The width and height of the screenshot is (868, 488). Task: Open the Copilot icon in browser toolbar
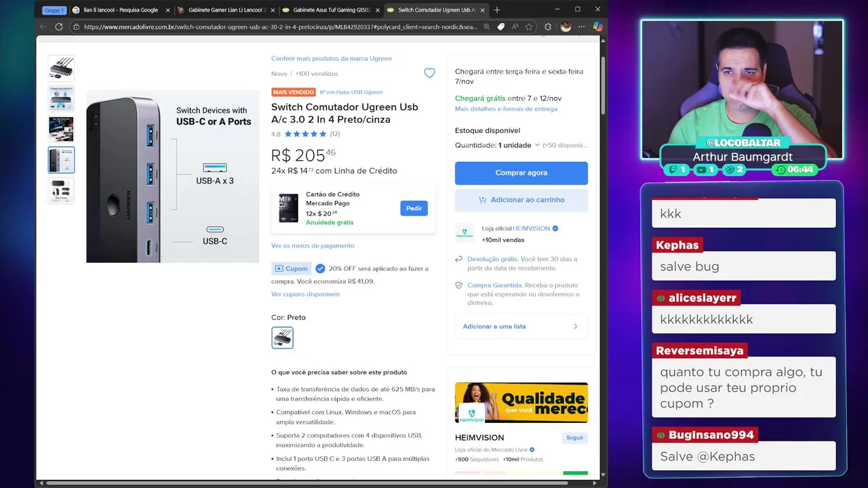pos(597,26)
